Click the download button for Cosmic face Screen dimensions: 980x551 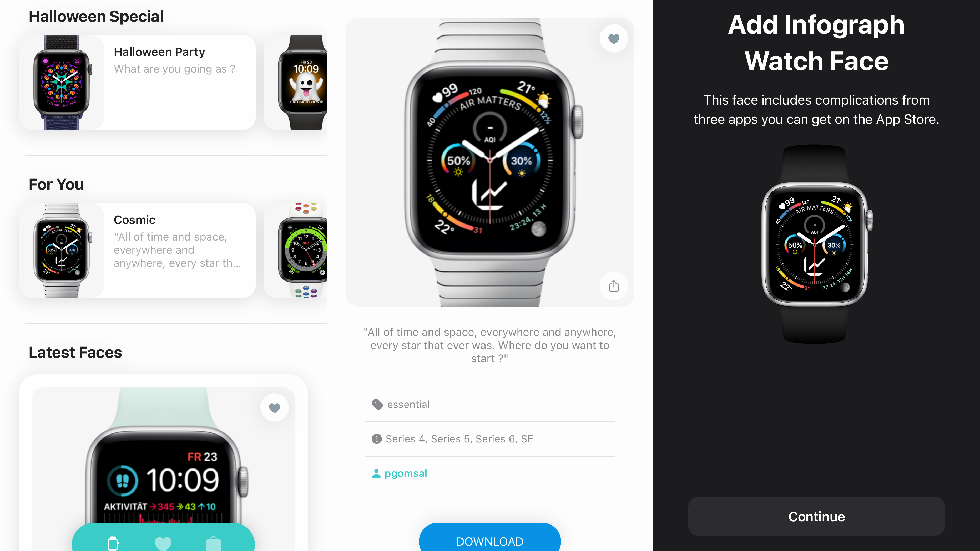(x=489, y=541)
